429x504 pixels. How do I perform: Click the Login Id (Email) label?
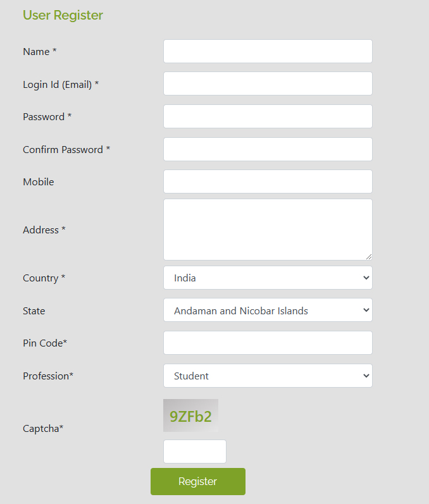[61, 84]
